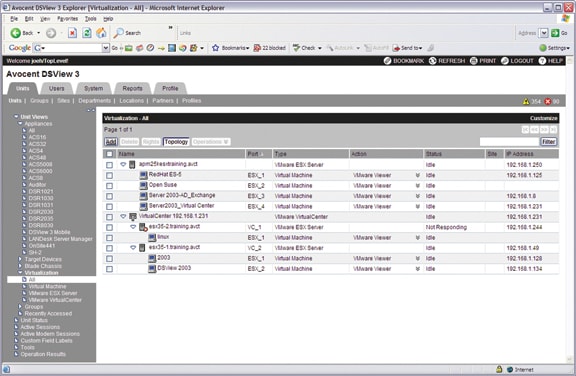Collapse the Unit Views sidebar section
This screenshot has width=576, height=376.
(16, 116)
